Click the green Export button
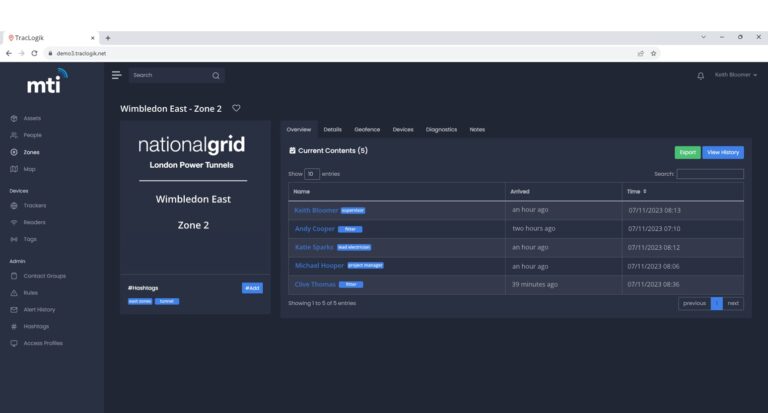Viewport: 768px width, 413px height. click(x=687, y=152)
